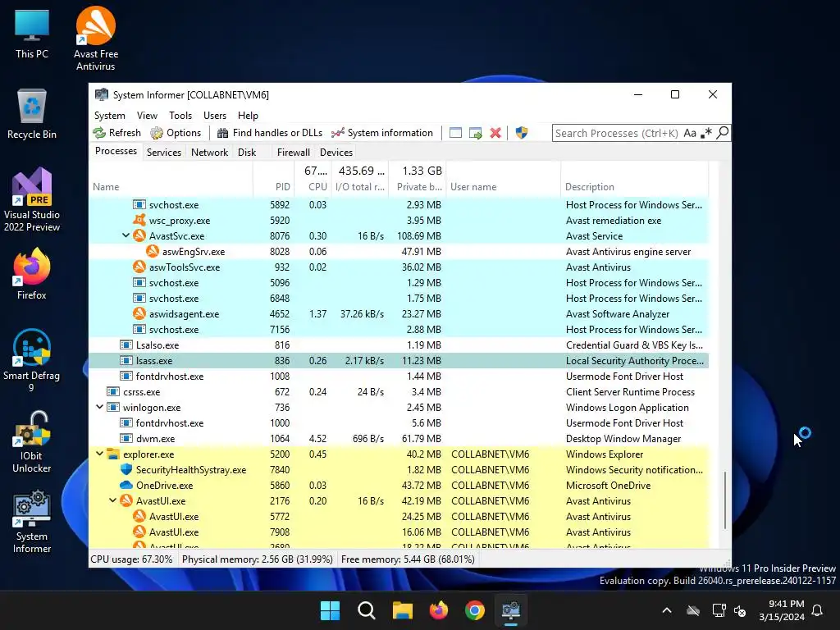Sort by the CPU column header

click(313, 187)
